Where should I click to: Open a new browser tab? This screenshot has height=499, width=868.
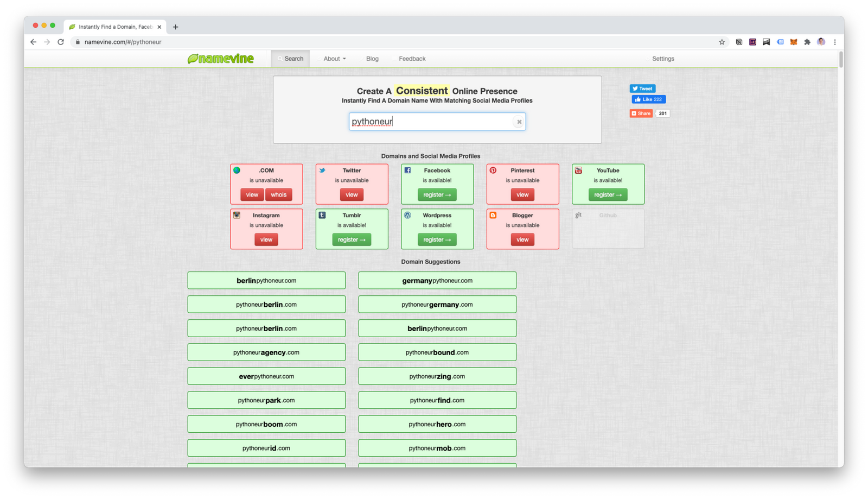175,27
